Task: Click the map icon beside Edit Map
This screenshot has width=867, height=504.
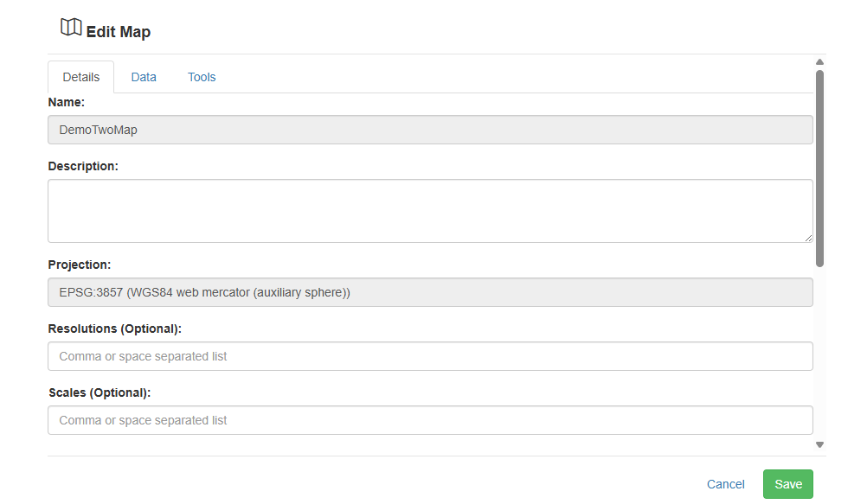Action: pyautogui.click(x=71, y=27)
